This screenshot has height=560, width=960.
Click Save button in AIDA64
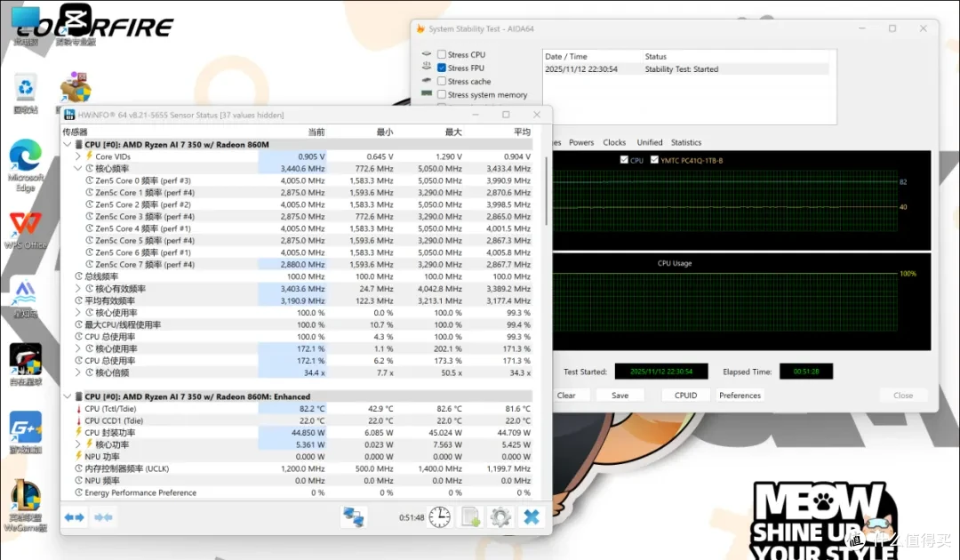(620, 396)
